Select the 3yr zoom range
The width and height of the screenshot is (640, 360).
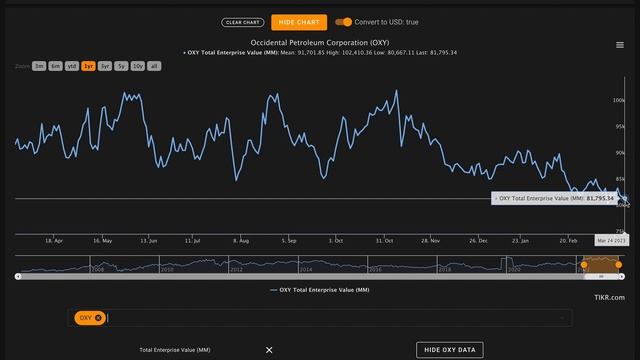pyautogui.click(x=105, y=66)
